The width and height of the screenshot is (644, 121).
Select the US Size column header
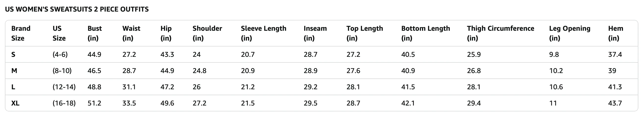(x=59, y=33)
